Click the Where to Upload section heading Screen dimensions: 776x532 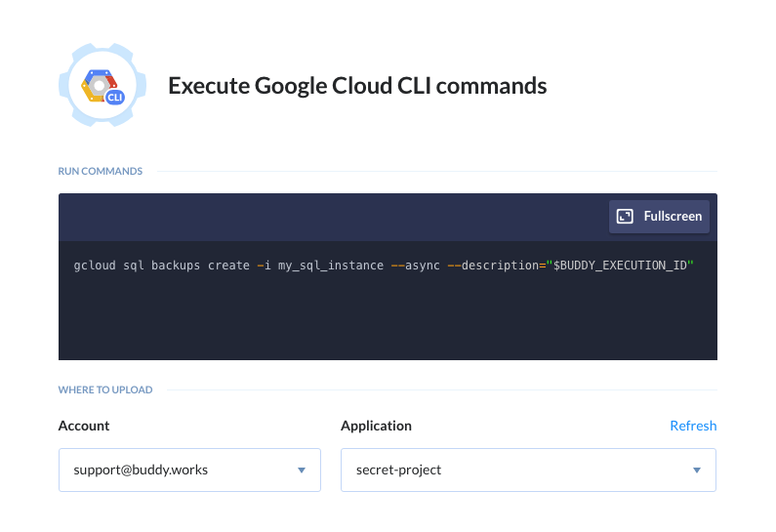pyautogui.click(x=104, y=389)
